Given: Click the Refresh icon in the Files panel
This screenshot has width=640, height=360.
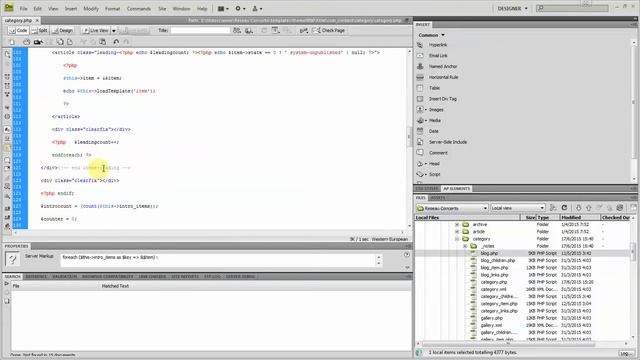Looking at the screenshot, I should pyautogui.click(x=564, y=208).
